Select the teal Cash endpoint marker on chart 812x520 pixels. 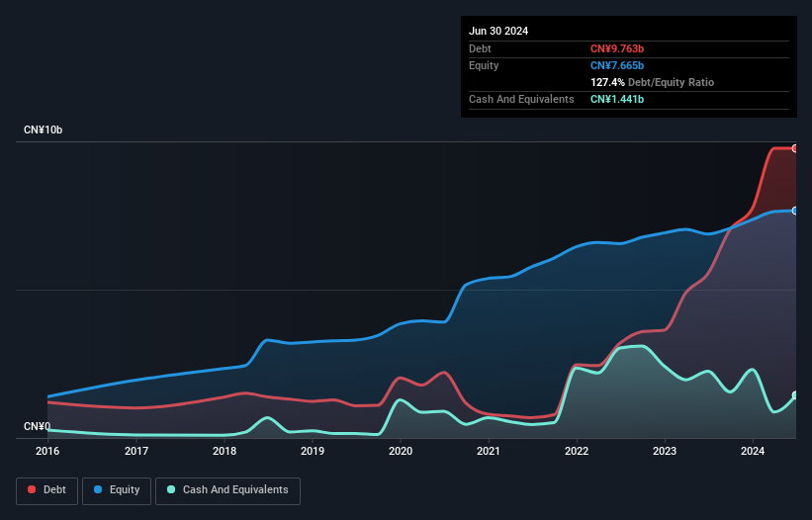795,395
